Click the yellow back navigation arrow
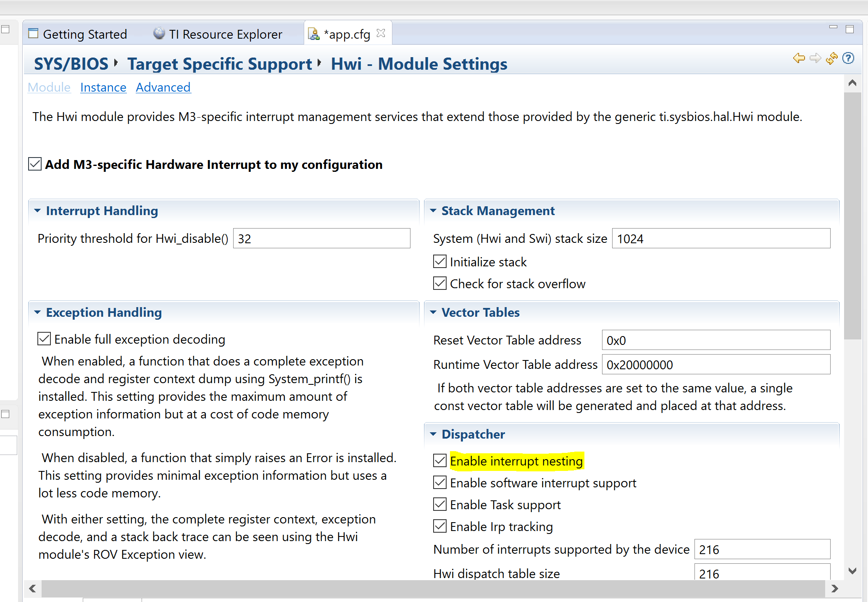Image resolution: width=868 pixels, height=602 pixels. [x=799, y=58]
